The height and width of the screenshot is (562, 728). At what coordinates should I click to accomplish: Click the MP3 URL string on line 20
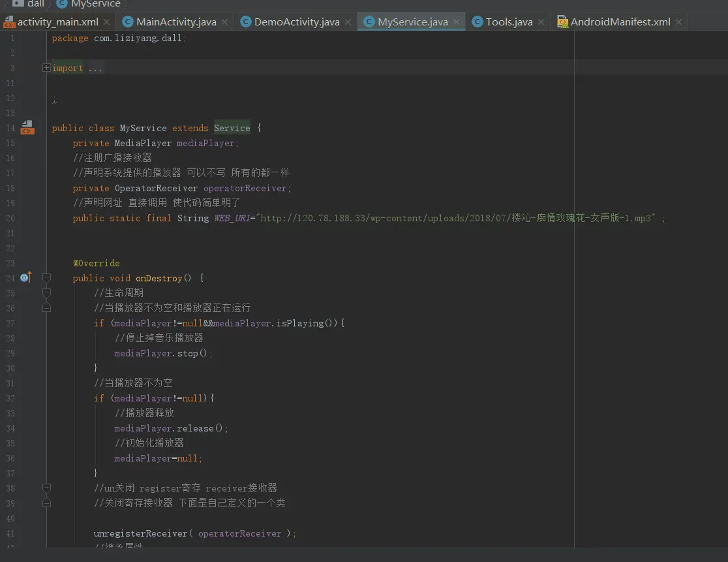tap(457, 218)
